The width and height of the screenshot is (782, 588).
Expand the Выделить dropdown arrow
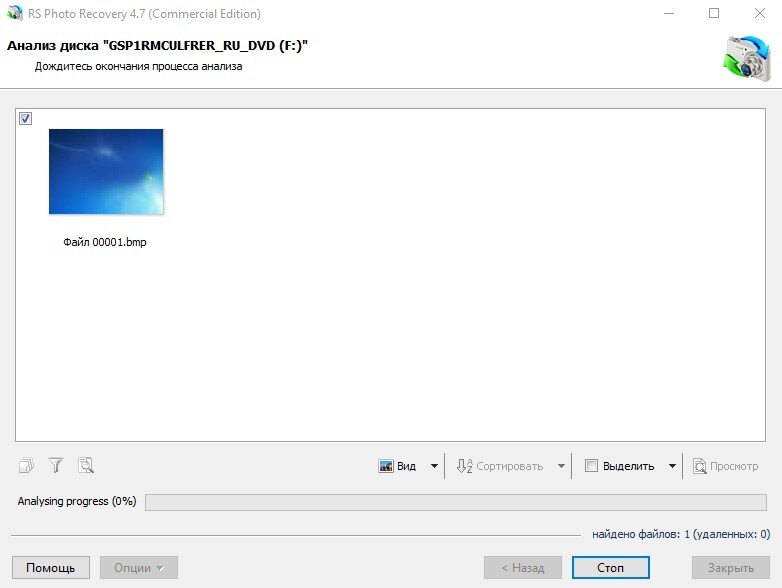pyautogui.click(x=672, y=466)
